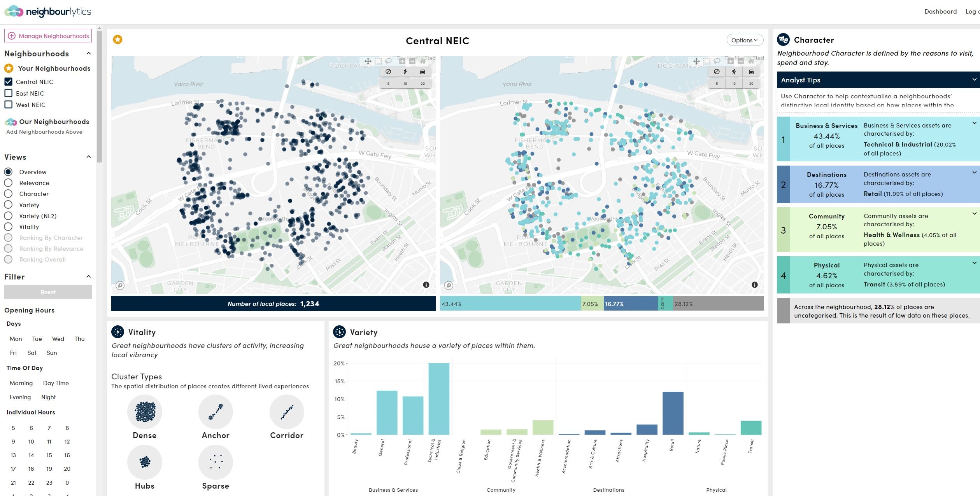Select the walking mode icon on the left map
This screenshot has width=980, height=496.
[x=405, y=72]
